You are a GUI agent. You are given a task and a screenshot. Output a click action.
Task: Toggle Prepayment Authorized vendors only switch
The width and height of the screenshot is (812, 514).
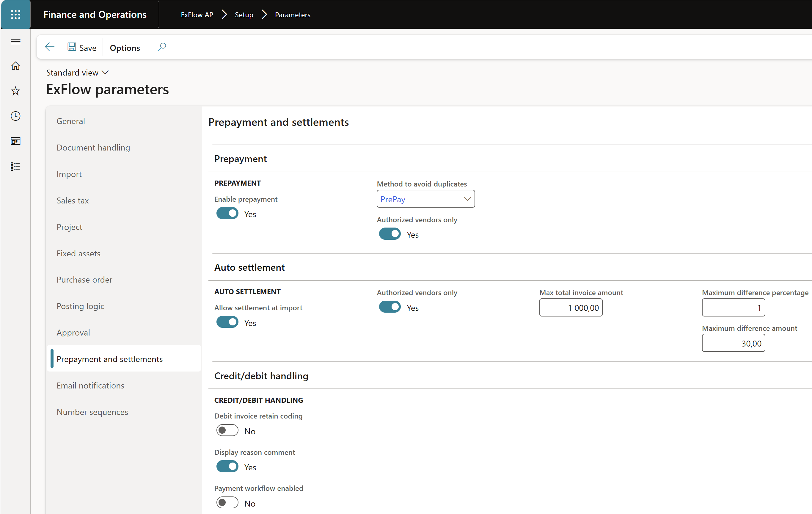tap(390, 234)
